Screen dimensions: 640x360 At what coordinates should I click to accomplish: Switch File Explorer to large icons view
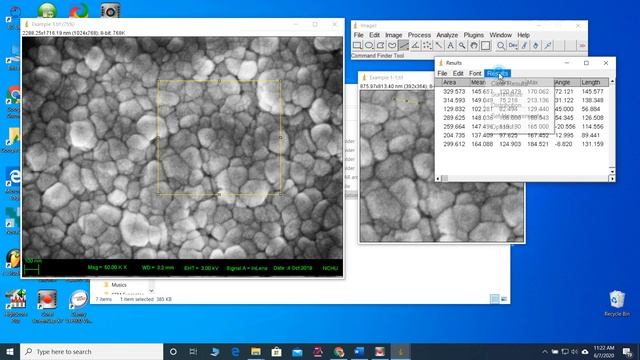click(x=504, y=299)
